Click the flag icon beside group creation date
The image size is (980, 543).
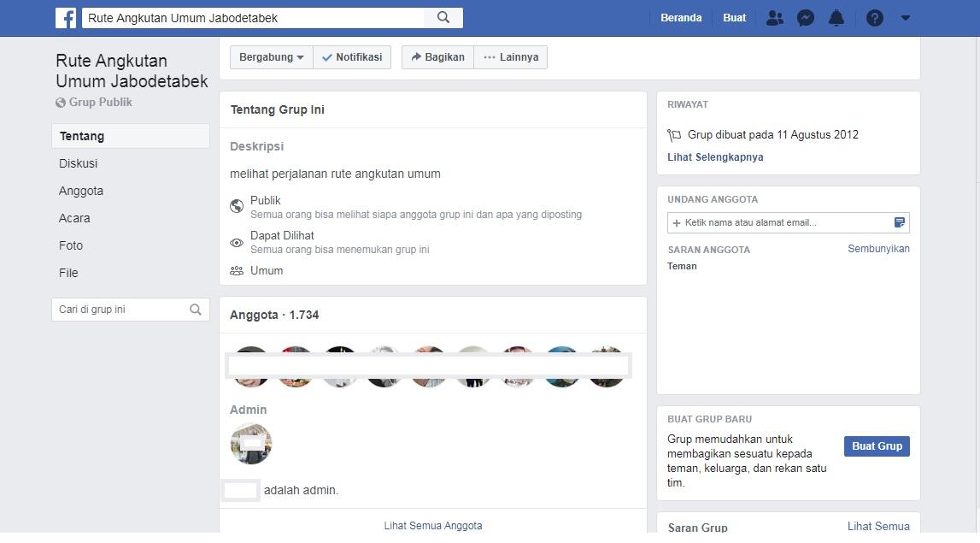pos(674,135)
